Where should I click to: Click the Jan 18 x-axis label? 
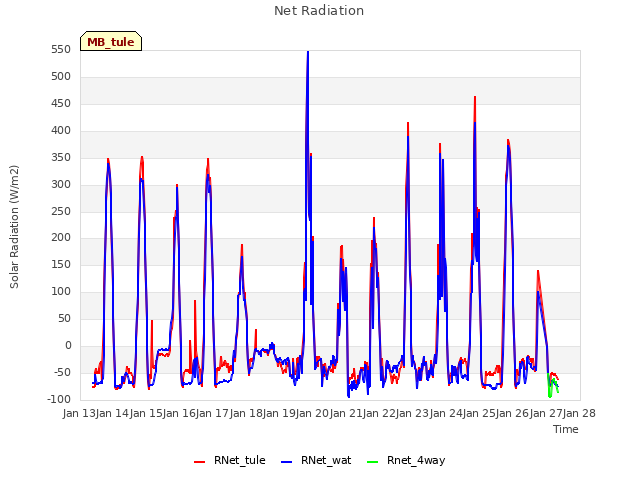tap(246, 413)
